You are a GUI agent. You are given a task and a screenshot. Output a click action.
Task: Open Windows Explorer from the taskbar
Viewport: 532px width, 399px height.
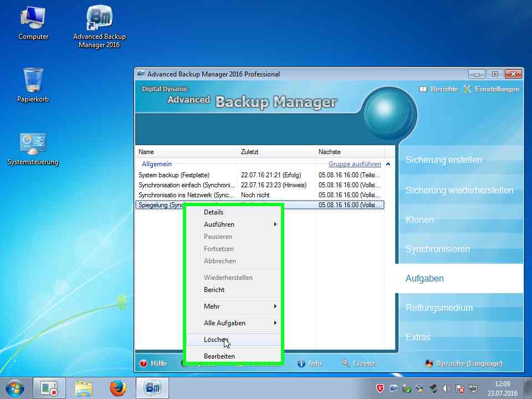pos(84,388)
